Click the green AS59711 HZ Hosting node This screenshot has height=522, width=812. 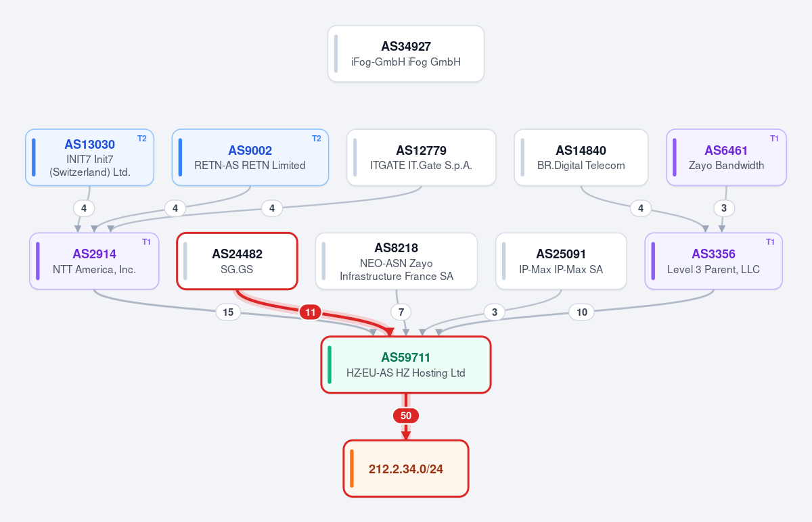coord(406,364)
